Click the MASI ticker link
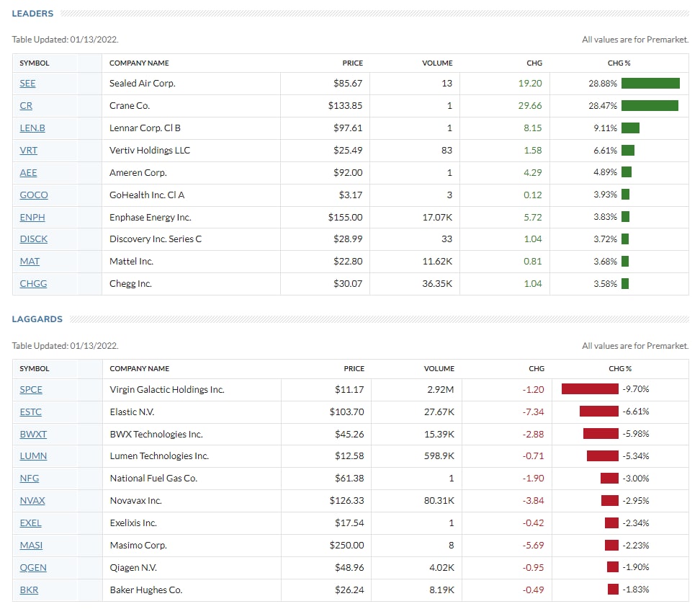 32,546
